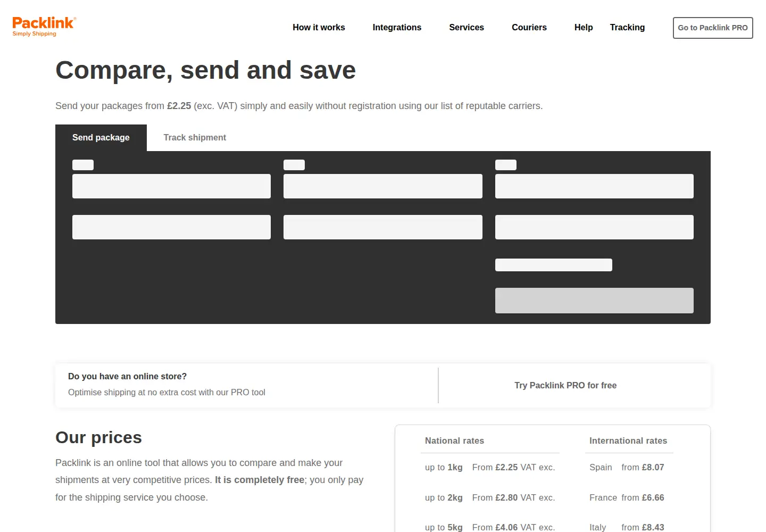
Task: Open the Integrations menu
Action: 397,27
